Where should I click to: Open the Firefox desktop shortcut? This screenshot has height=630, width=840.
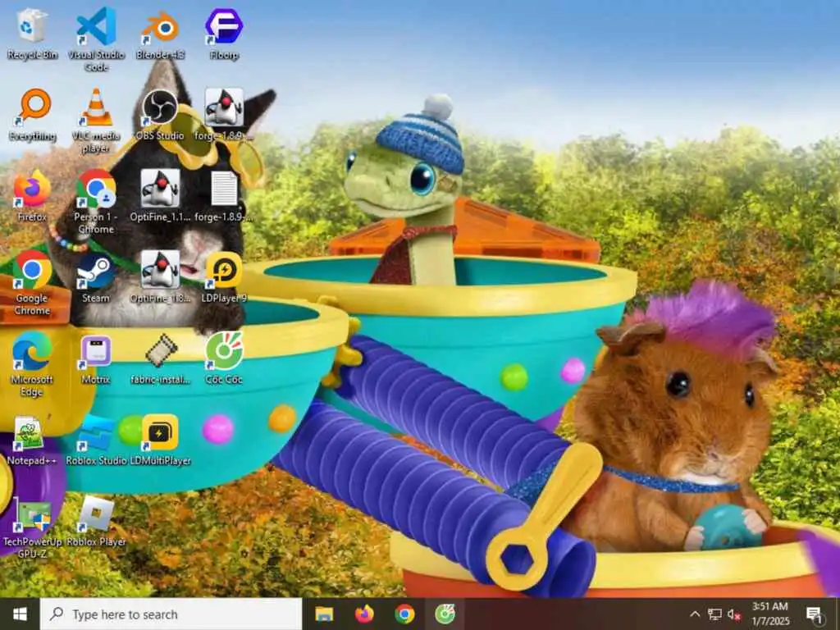(x=32, y=195)
